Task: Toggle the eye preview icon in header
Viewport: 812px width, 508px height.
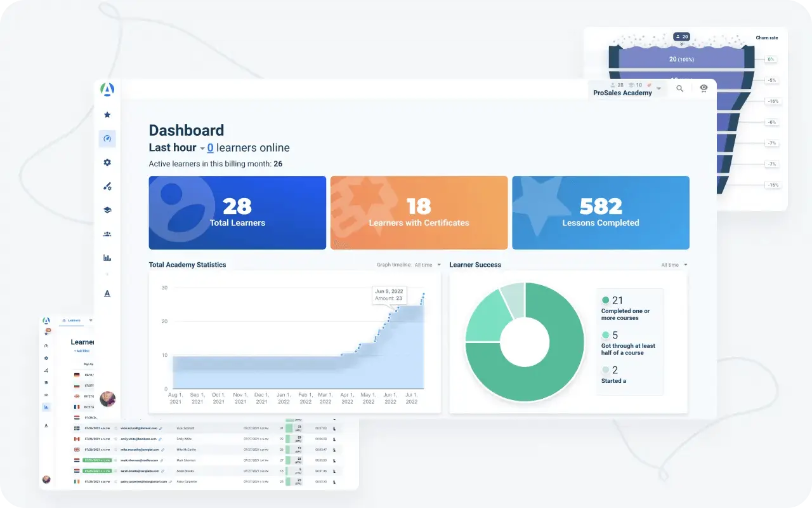Action: point(704,88)
